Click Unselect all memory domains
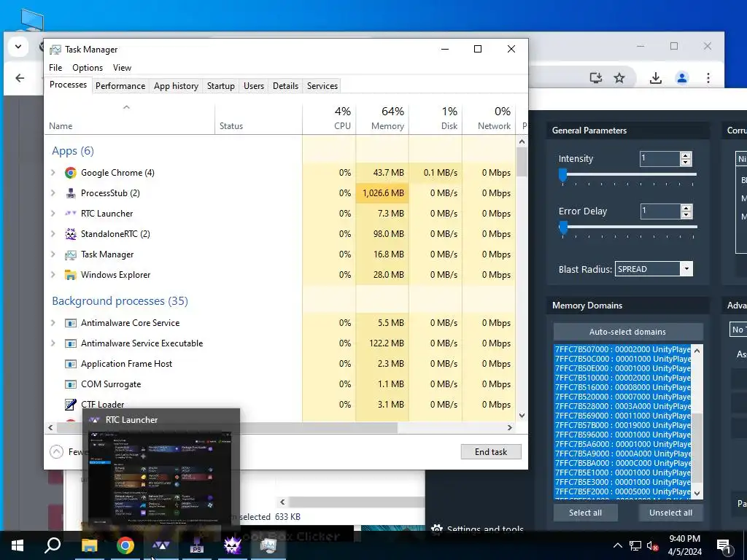747x560 pixels. pos(670,513)
